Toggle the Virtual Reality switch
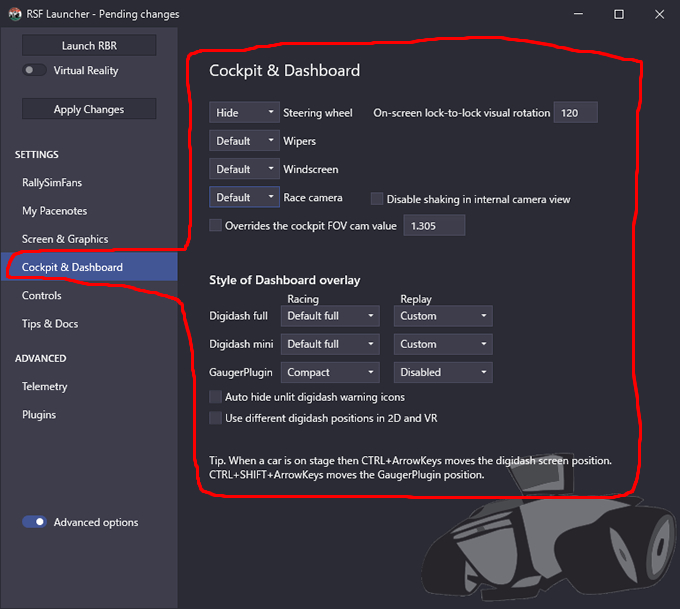The image size is (680, 609). click(34, 70)
